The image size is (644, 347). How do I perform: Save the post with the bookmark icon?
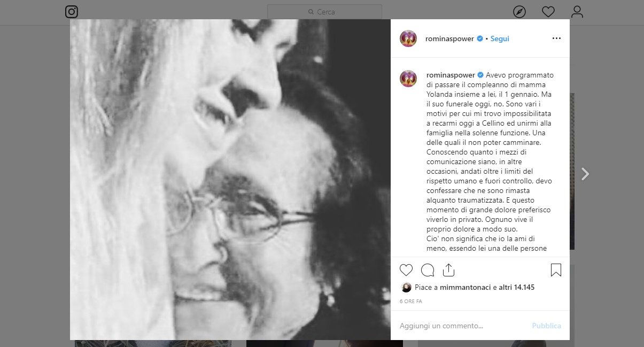pyautogui.click(x=556, y=270)
